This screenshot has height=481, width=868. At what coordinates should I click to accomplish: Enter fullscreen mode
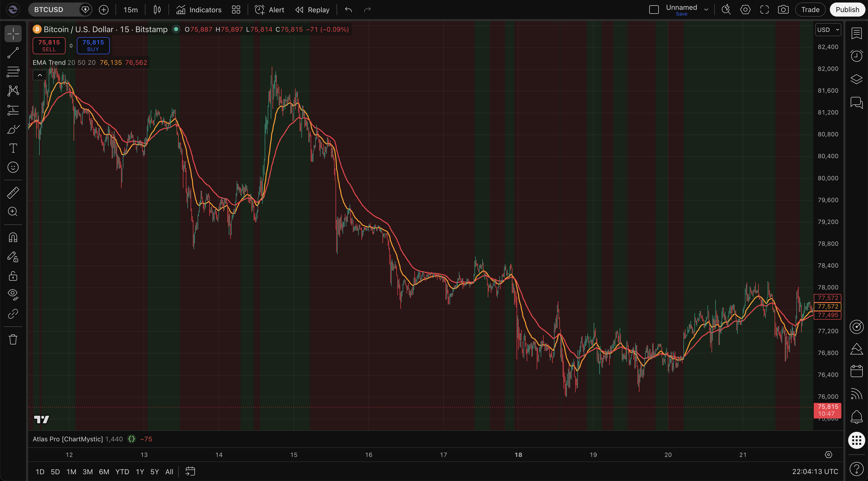coord(764,10)
